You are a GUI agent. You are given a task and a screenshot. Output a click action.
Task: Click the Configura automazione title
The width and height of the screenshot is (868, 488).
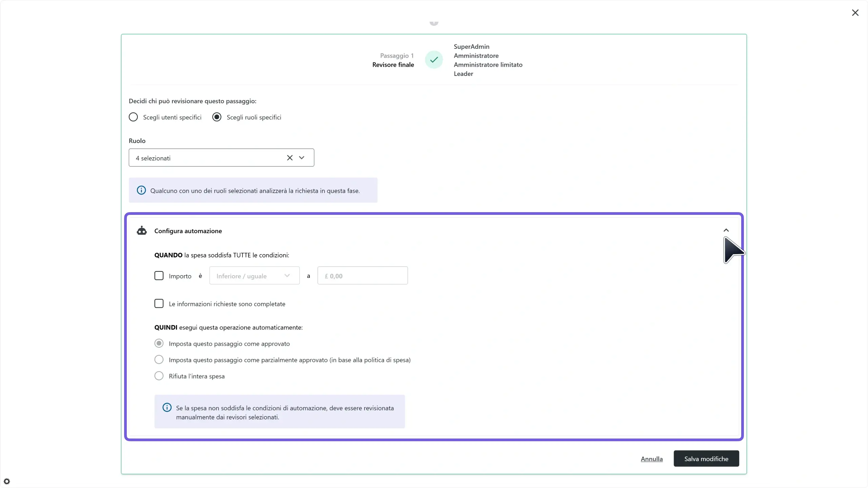(188, 231)
